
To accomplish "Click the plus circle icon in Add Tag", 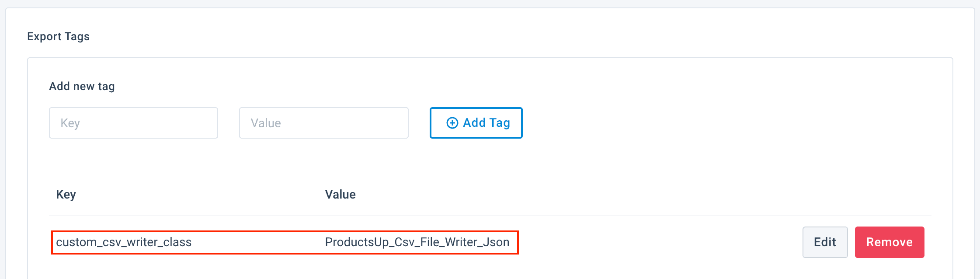I will click(452, 123).
